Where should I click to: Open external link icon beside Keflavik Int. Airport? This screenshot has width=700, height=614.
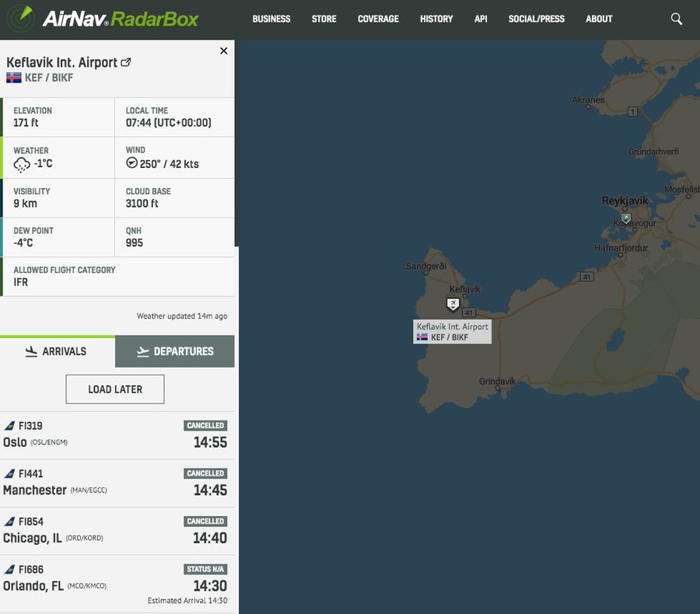coord(126,62)
